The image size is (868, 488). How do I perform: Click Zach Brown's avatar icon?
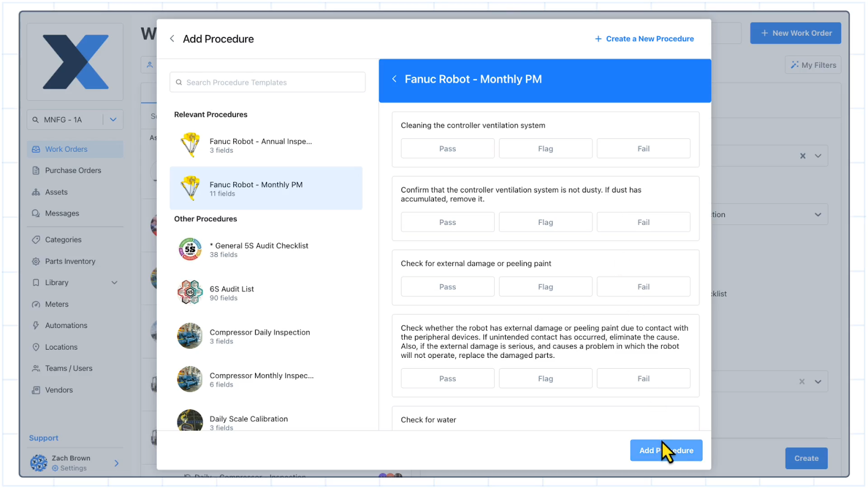[39, 463]
